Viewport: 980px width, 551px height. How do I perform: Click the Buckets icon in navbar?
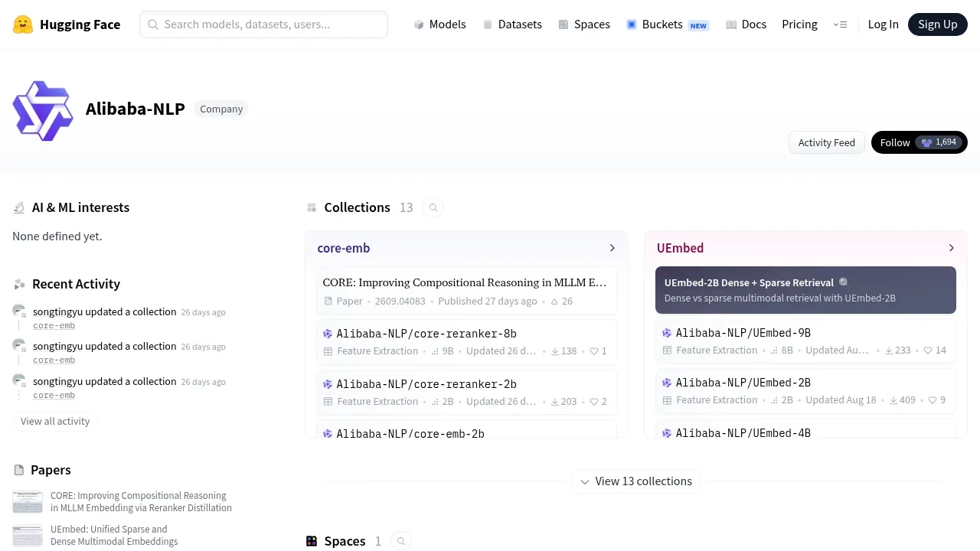[632, 24]
